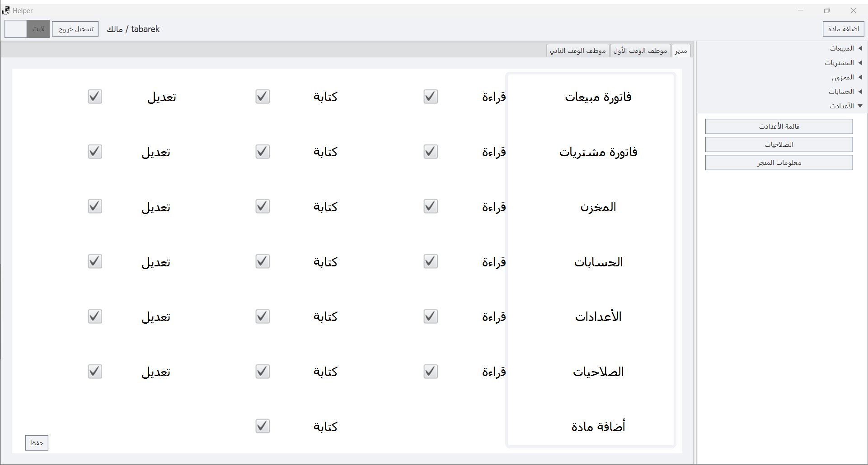The height and width of the screenshot is (465, 868).
Task: Open معلومات المتجر settings page
Action: tap(779, 163)
